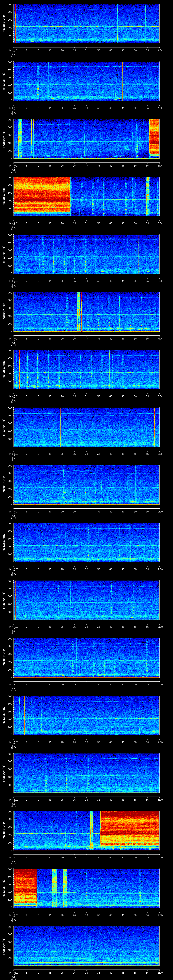Click the red vertical line near 43s in 14:01:00 panel
173x980 pixels.
click(117, 24)
